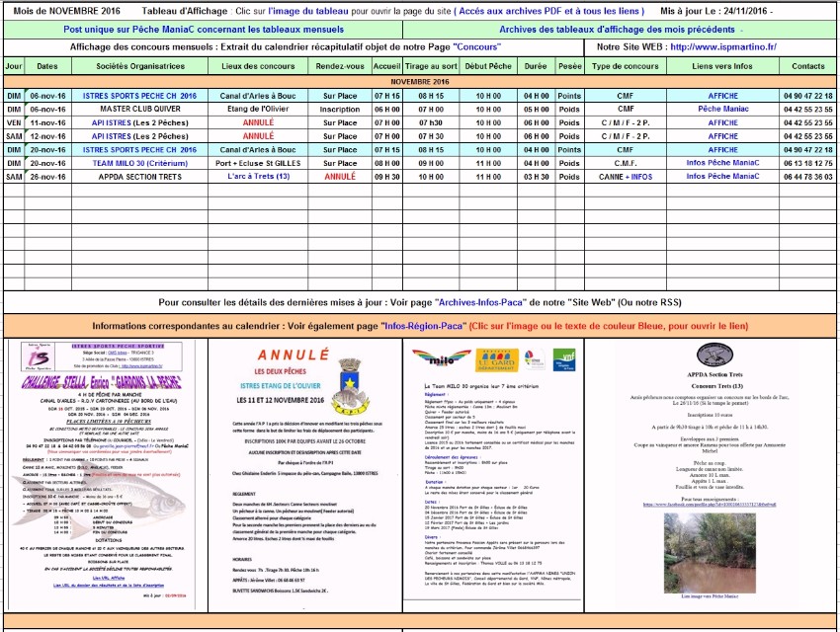Click the IS logo on the Istres Sports poster

click(x=39, y=356)
